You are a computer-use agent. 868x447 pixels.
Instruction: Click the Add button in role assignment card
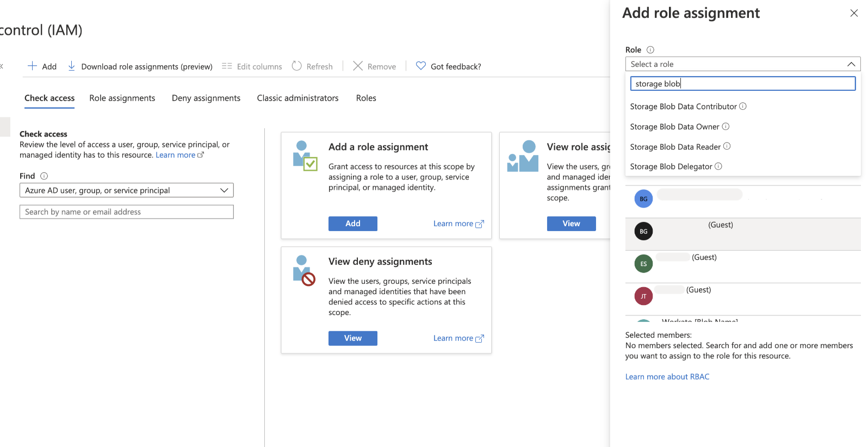pos(353,223)
